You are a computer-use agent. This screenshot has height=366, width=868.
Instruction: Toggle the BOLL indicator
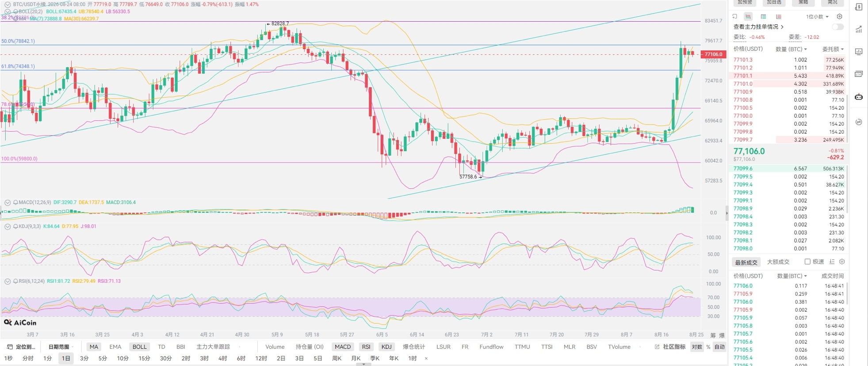139,347
